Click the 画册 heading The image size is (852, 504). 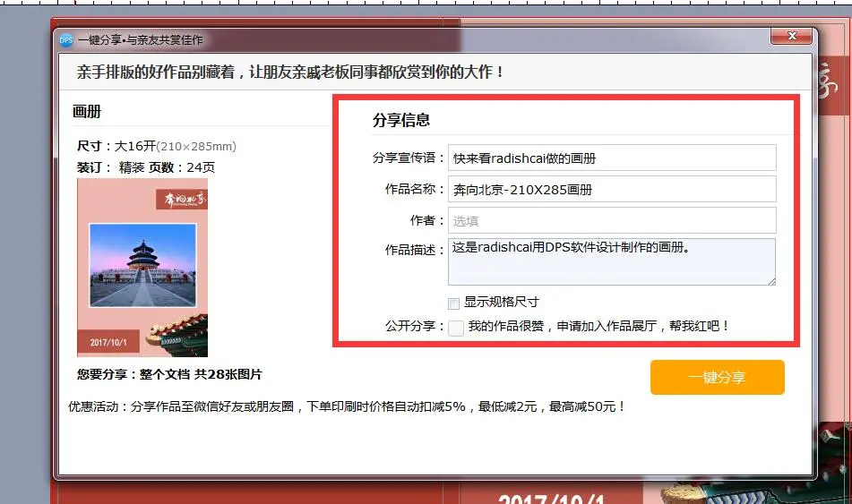click(x=87, y=112)
